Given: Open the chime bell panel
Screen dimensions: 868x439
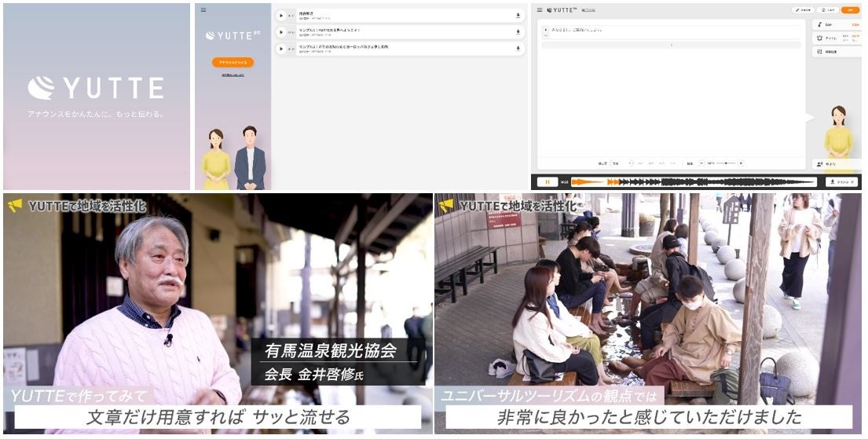Looking at the screenshot, I should point(837,38).
